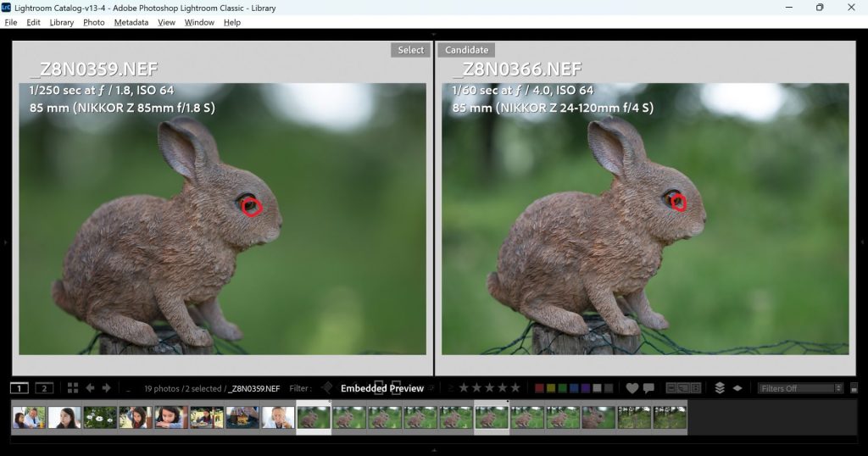This screenshot has width=868, height=456.
Task: Filter by light gray custom label
Action: pyautogui.click(x=598, y=388)
